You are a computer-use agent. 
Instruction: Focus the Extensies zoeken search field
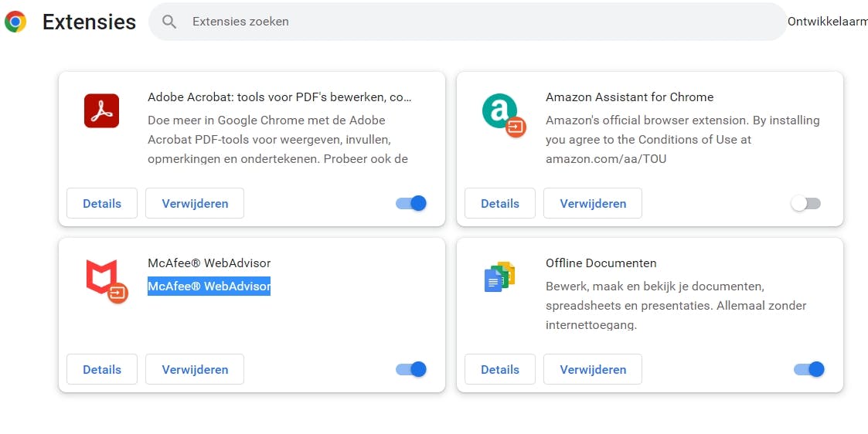[479, 22]
